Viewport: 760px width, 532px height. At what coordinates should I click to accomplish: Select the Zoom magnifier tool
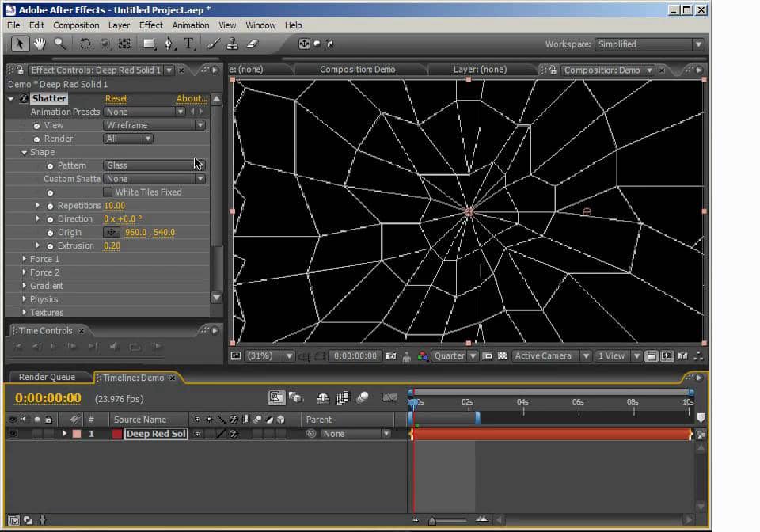pos(59,44)
